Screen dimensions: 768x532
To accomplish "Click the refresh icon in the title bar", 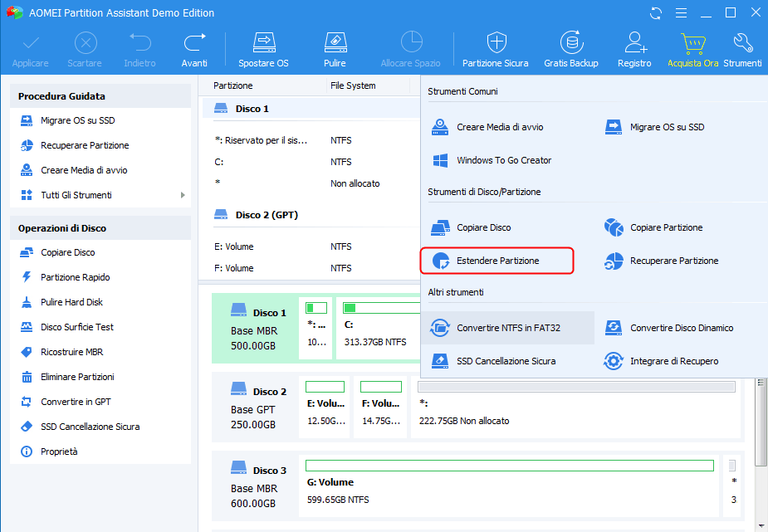I will (x=656, y=13).
